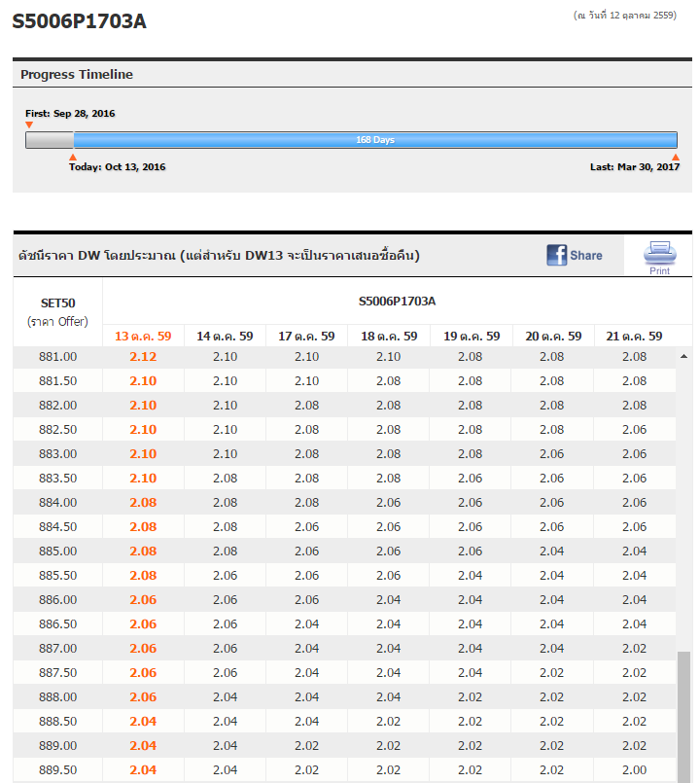
Task: Click the Today orange timeline marker
Action: click(72, 157)
